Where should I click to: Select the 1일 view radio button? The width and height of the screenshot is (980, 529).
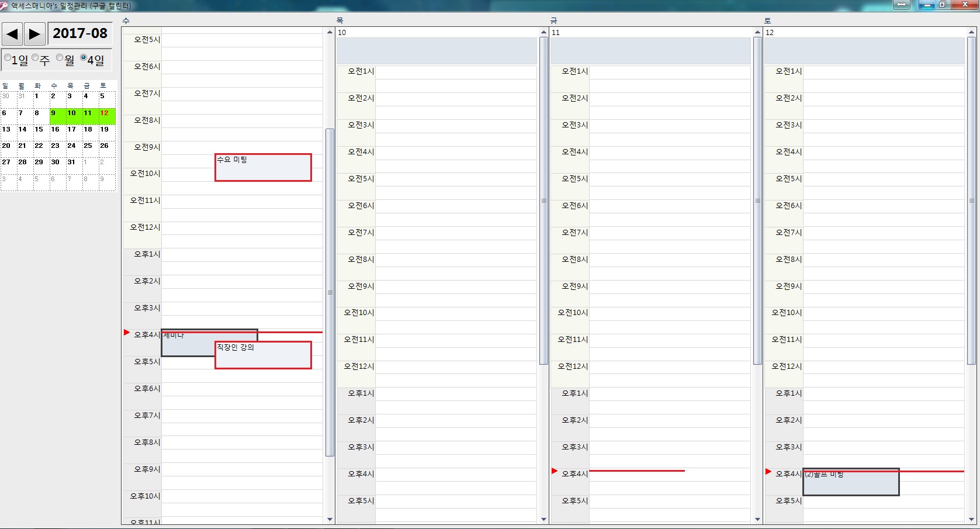click(8, 57)
